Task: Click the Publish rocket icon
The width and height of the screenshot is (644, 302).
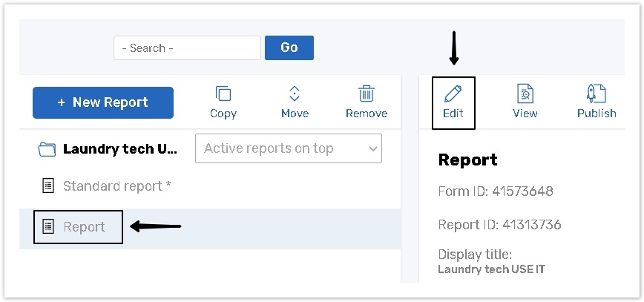Action: pyautogui.click(x=597, y=94)
